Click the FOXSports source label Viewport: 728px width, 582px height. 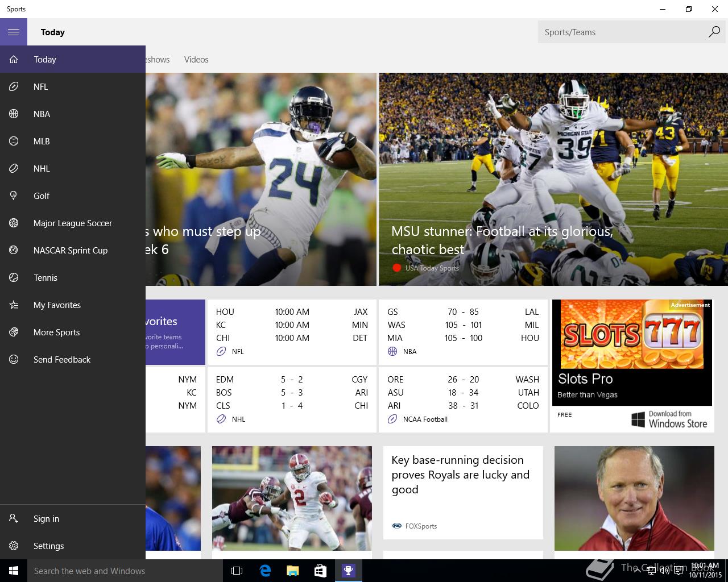coord(421,526)
